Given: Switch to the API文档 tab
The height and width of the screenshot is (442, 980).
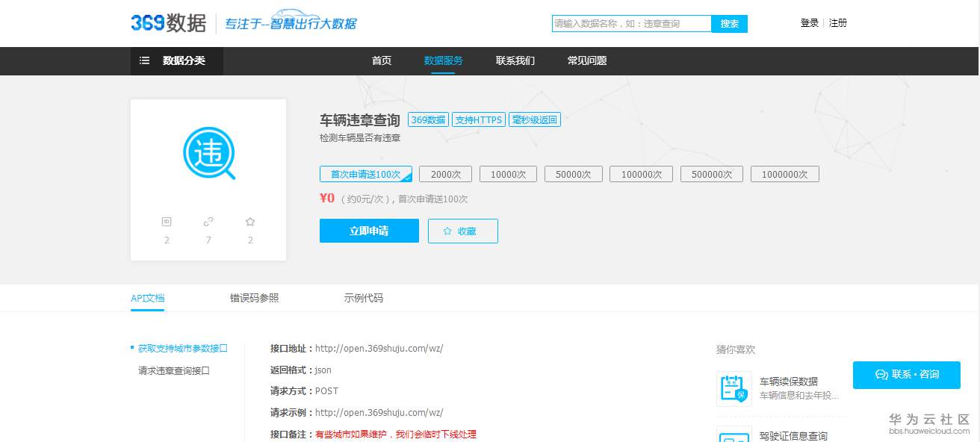Looking at the screenshot, I should [148, 298].
